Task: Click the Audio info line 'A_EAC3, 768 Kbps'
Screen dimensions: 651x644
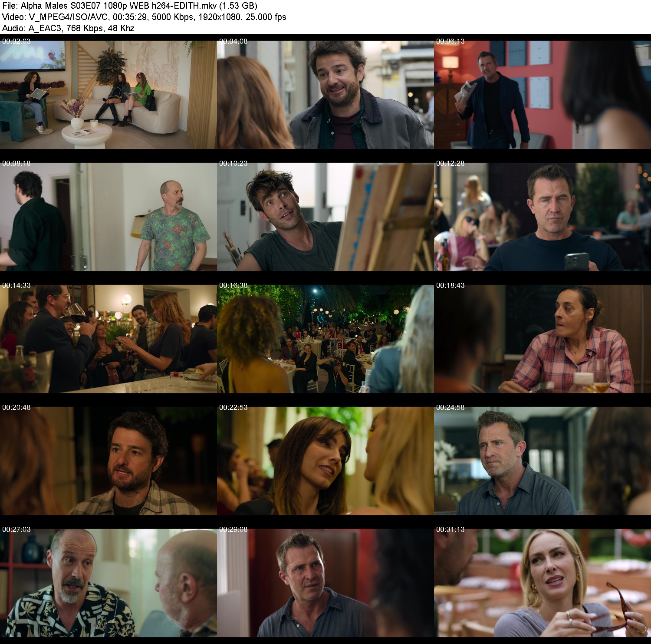Action: [x=68, y=28]
